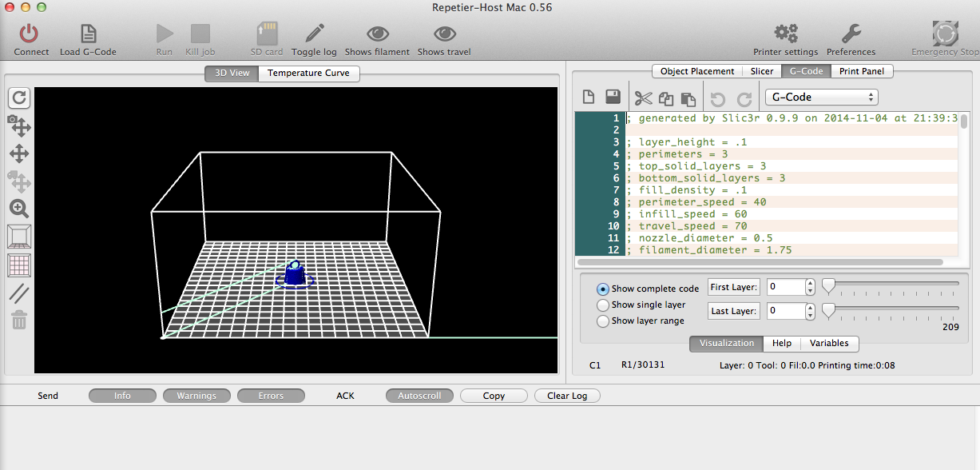Open Load G-Code file icon

88,34
